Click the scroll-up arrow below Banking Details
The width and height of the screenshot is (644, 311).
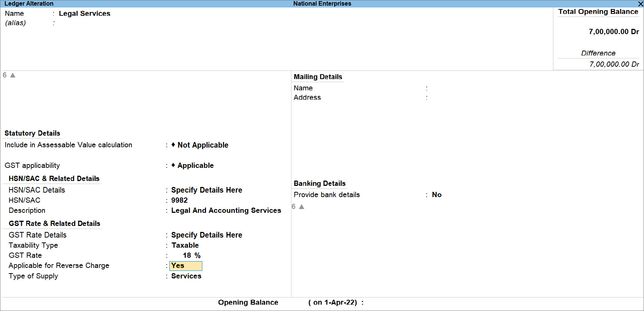pos(302,207)
